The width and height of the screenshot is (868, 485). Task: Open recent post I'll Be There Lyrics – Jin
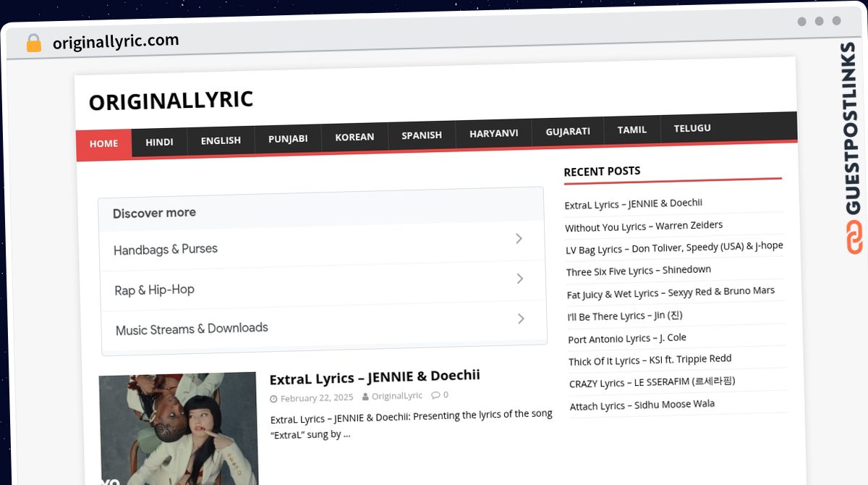[x=625, y=316]
